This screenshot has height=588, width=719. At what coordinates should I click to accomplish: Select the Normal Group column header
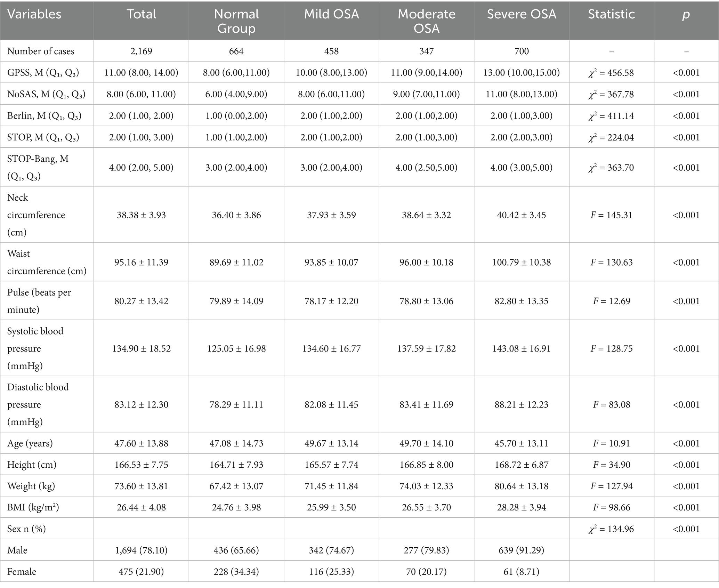pyautogui.click(x=236, y=21)
